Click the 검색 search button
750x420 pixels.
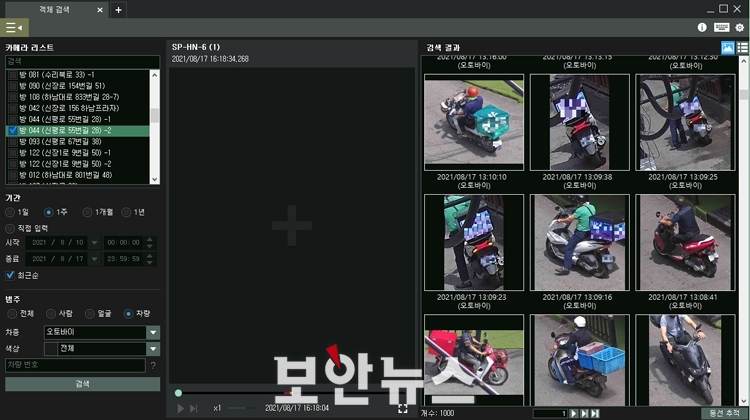(x=82, y=384)
